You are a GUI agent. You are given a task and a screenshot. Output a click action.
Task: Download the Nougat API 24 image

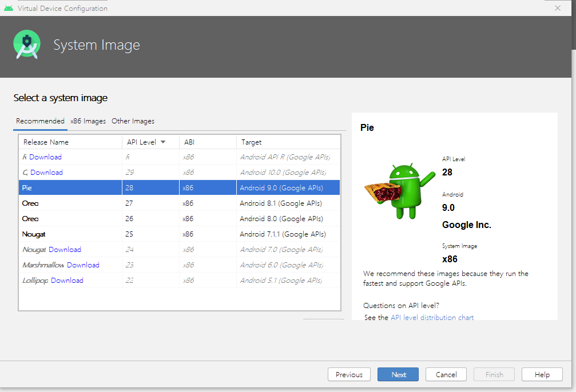(65, 249)
